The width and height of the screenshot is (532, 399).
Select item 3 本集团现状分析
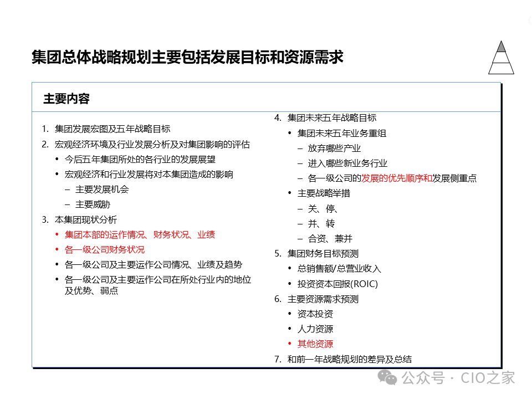[x=86, y=219]
